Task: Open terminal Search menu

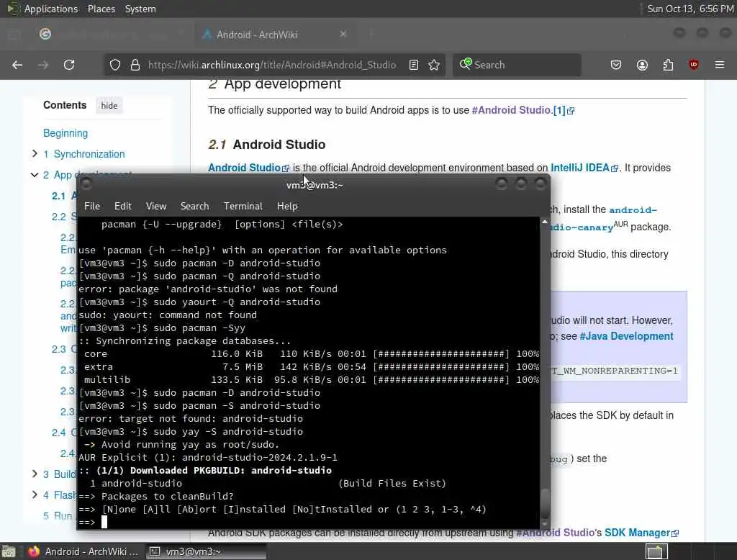Action: pos(194,206)
